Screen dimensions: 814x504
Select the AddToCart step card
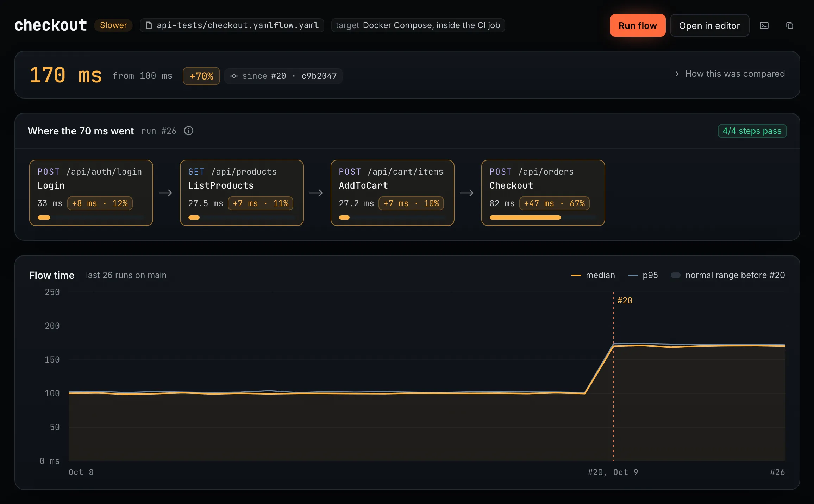click(393, 193)
